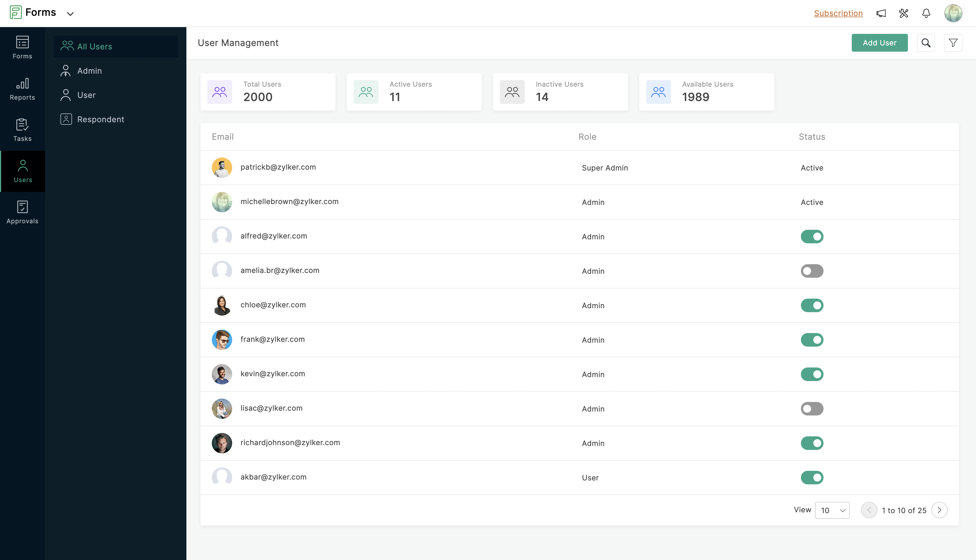Click the search icon in User Management
The image size is (976, 560).
pyautogui.click(x=926, y=43)
